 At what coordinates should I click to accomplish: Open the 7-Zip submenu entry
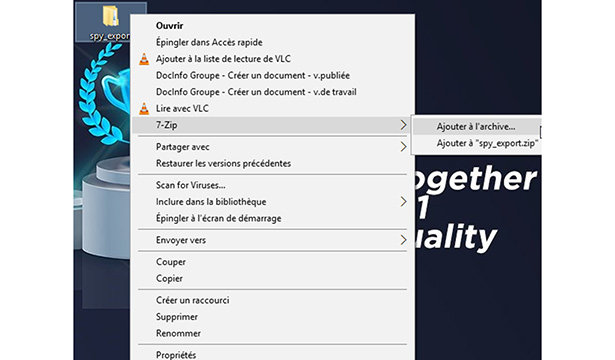click(272, 125)
